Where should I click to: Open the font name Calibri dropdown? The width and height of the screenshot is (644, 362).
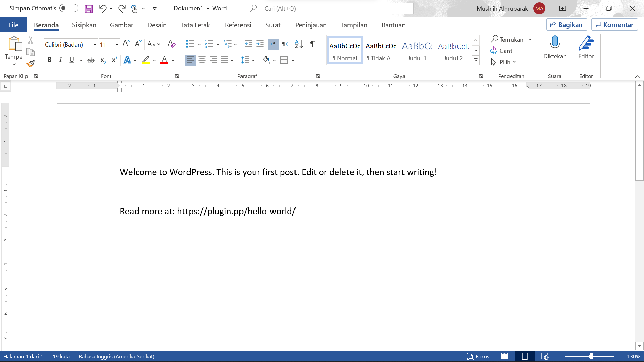tap(95, 44)
